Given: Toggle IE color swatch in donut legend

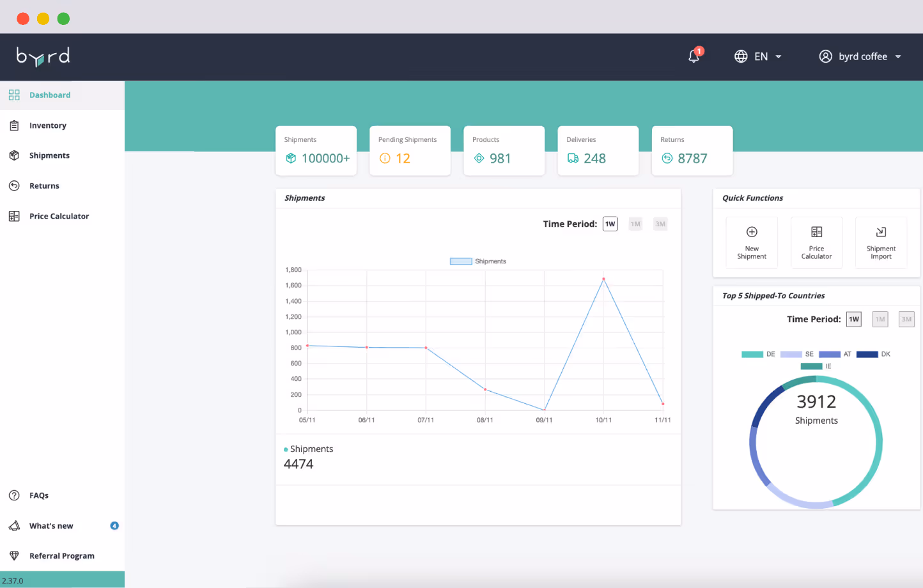Looking at the screenshot, I should coord(812,366).
